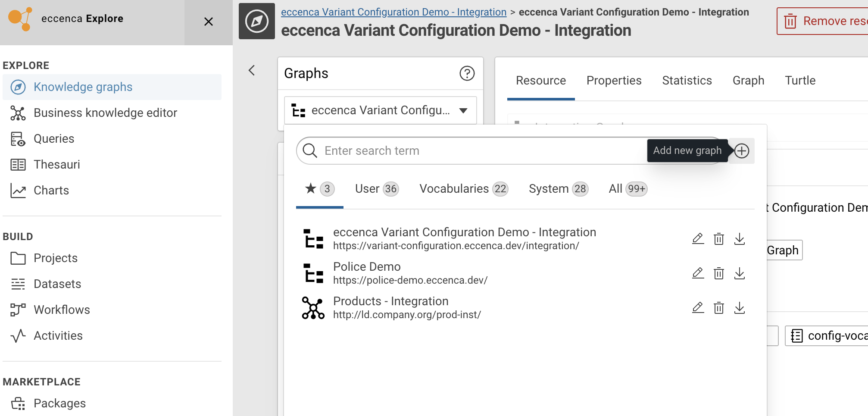Open the Graph tab
The height and width of the screenshot is (416, 868).
pyautogui.click(x=749, y=81)
